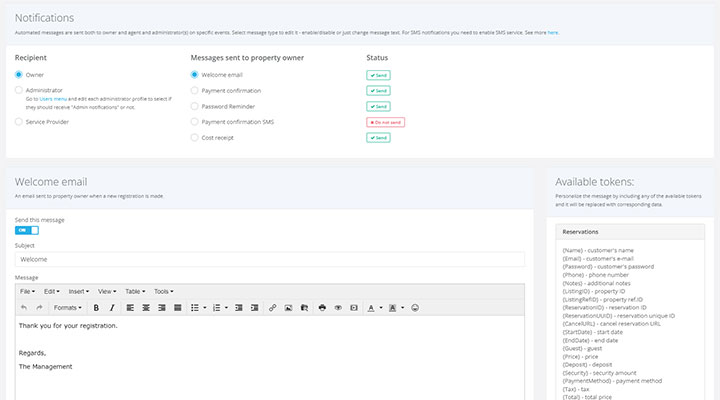
Task: Align message text right
Action: coord(162,308)
